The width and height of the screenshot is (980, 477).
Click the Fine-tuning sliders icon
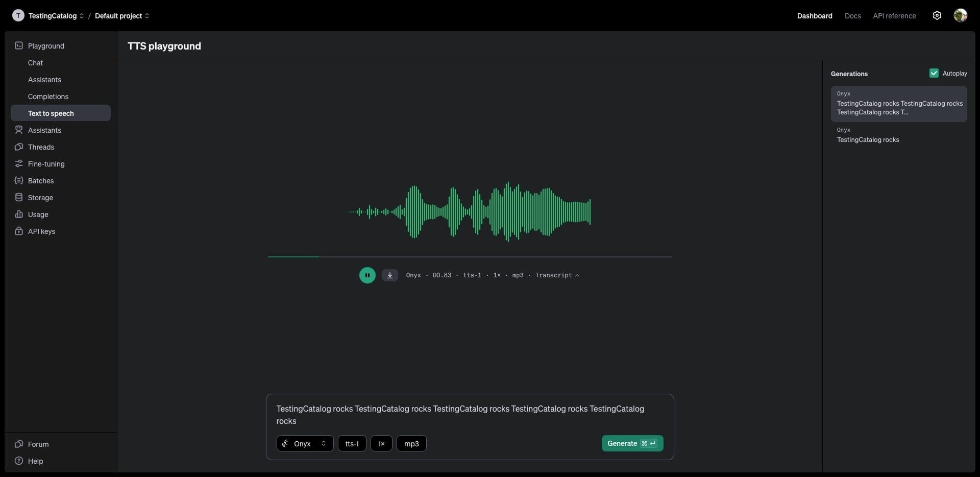coord(19,163)
